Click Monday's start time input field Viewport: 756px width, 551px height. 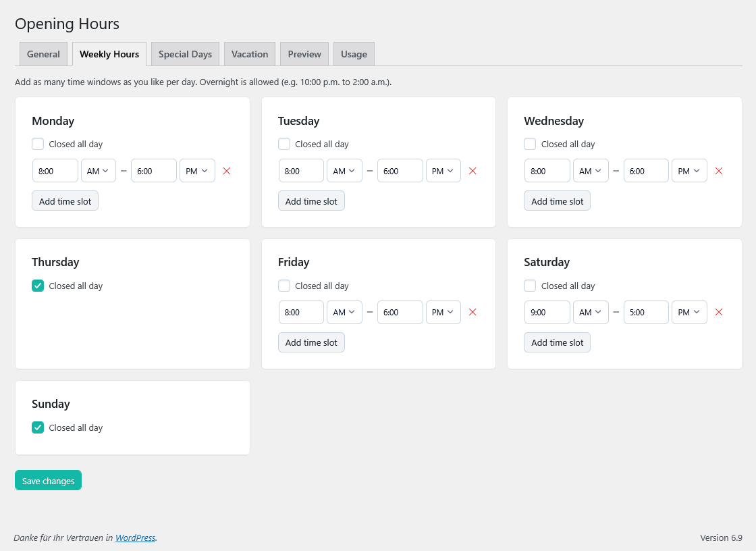55,171
